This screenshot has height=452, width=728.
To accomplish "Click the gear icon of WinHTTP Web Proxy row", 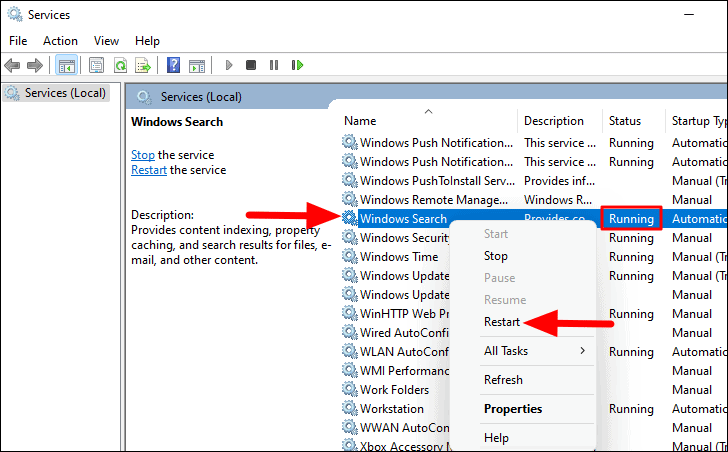I will (350, 313).
